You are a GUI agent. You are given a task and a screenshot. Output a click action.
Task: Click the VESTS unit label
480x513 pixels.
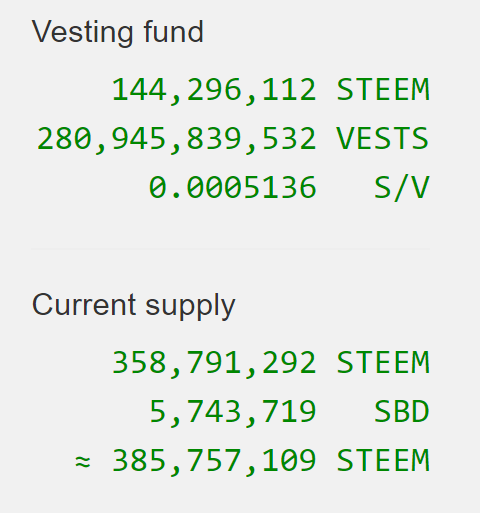point(382,138)
